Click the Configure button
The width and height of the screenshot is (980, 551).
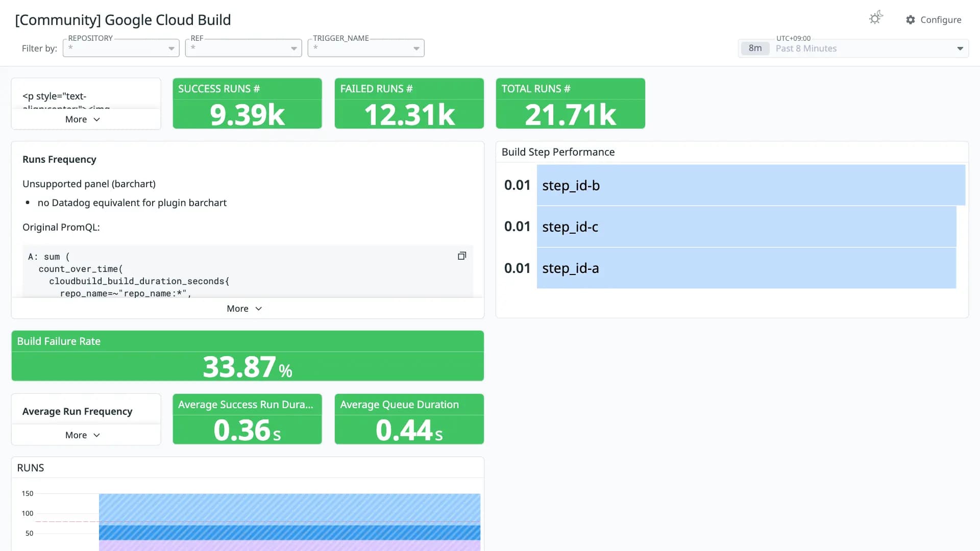pos(934,20)
